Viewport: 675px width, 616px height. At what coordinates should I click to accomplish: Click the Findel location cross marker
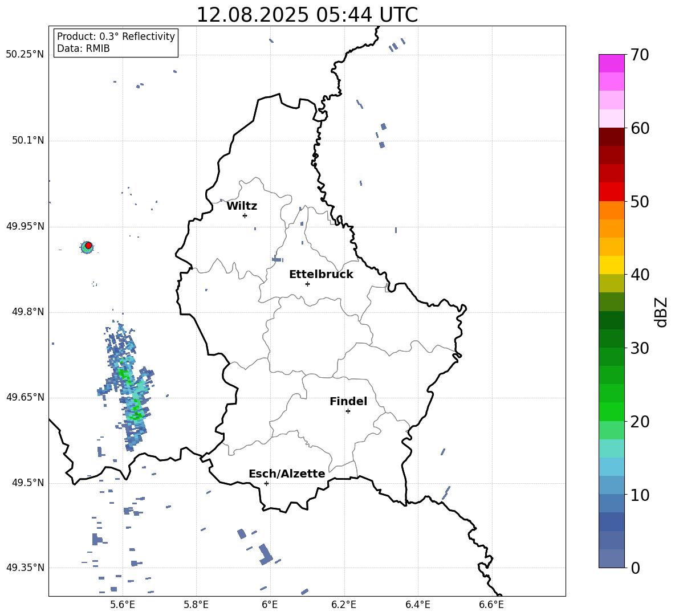pyautogui.click(x=348, y=411)
